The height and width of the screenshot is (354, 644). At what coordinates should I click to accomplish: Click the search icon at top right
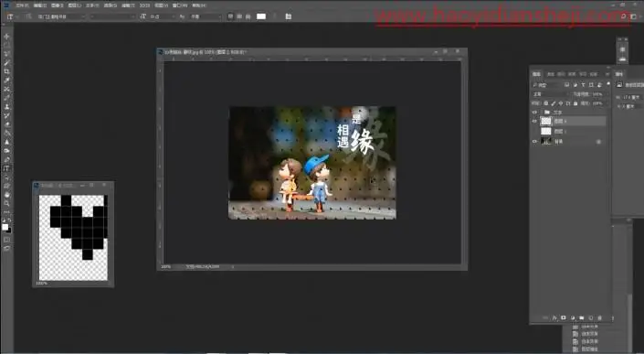pos(624,16)
